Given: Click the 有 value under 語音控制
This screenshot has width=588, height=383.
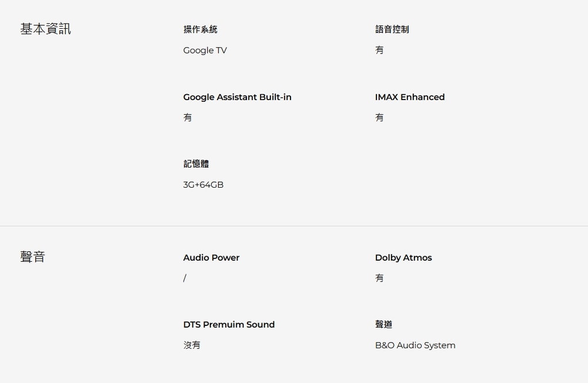Looking at the screenshot, I should pos(379,51).
